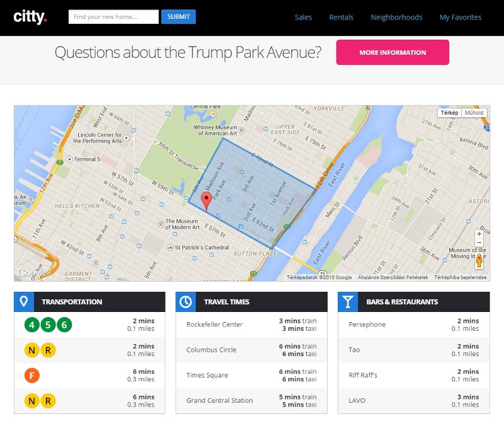This screenshot has height=421, width=504.
Task: Click Lincoln Center map marker
Action: point(127,138)
